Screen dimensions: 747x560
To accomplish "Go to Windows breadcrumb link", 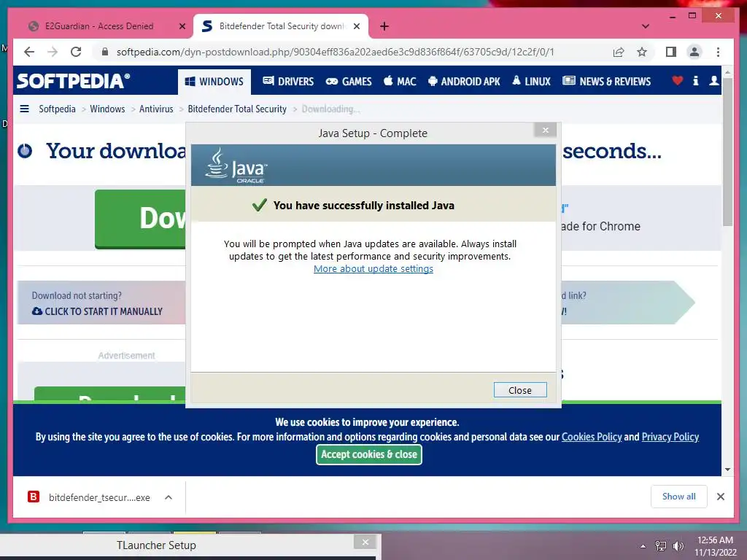I will [107, 109].
